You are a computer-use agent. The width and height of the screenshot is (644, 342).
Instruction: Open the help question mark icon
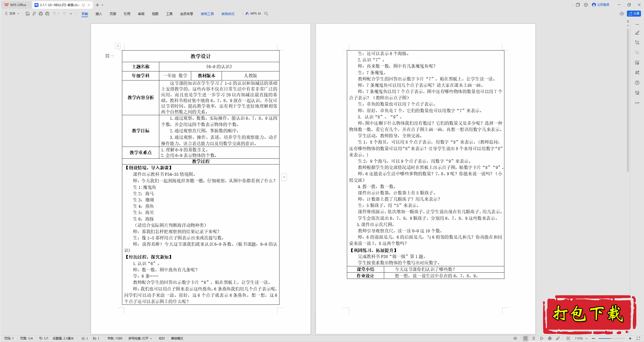point(637,83)
